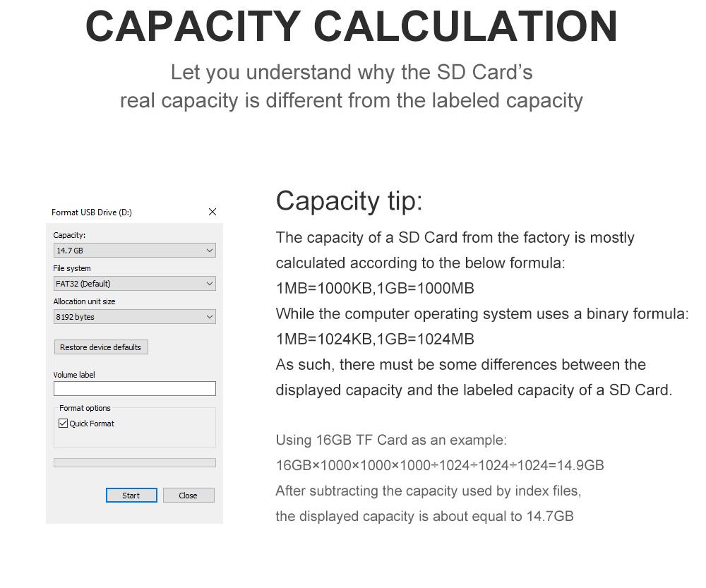Toggle the Quick Format checkbox
Image resolution: width=706 pixels, height=588 pixels.
64,424
